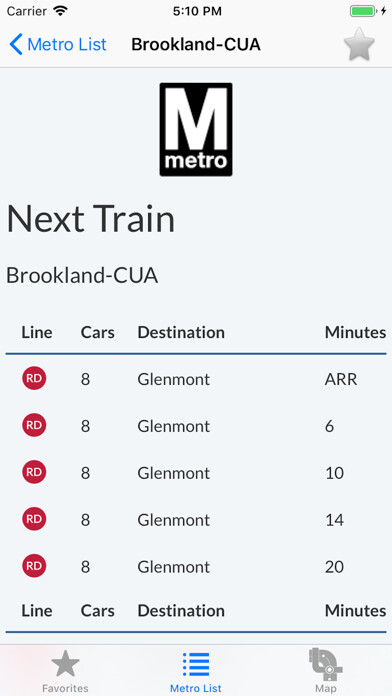The height and width of the screenshot is (696, 392).
Task: Click the Next Train heading
Action: click(x=91, y=219)
